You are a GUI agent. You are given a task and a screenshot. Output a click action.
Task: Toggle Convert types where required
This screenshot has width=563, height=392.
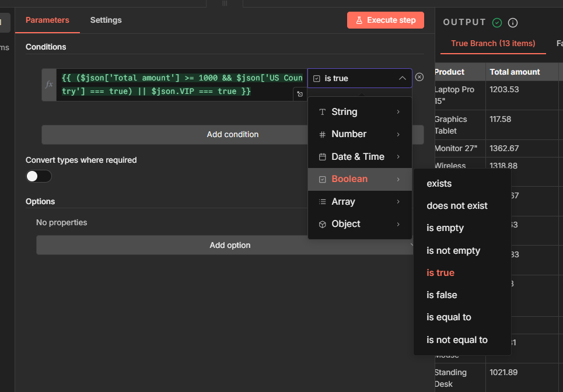coord(39,176)
